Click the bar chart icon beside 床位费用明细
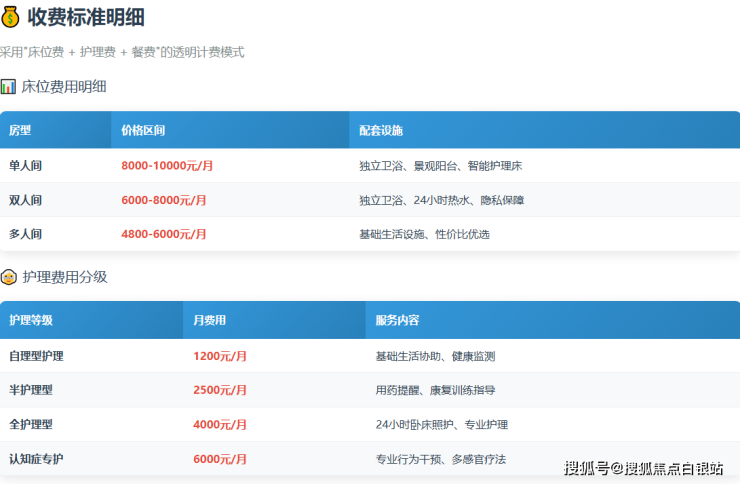The width and height of the screenshot is (740, 484). (x=9, y=87)
